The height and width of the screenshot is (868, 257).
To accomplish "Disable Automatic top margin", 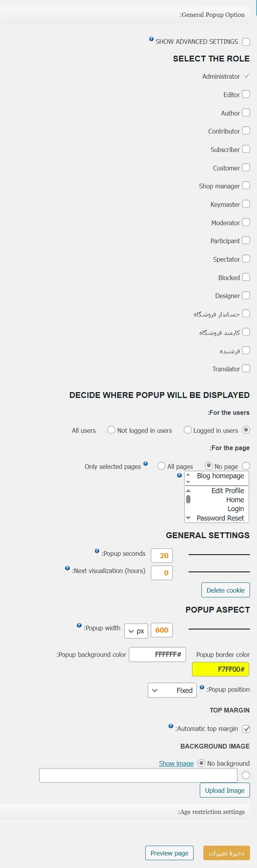I will (246, 726).
